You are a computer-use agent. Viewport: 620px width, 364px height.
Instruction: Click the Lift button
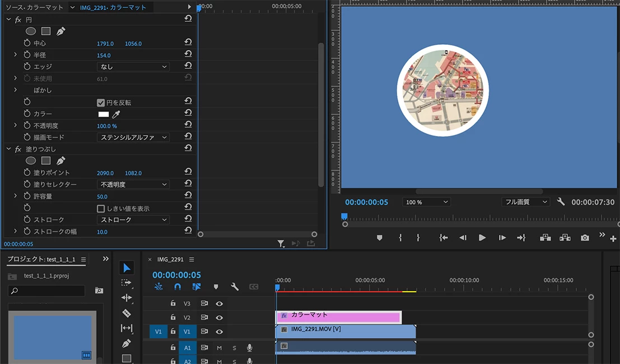tap(546, 237)
